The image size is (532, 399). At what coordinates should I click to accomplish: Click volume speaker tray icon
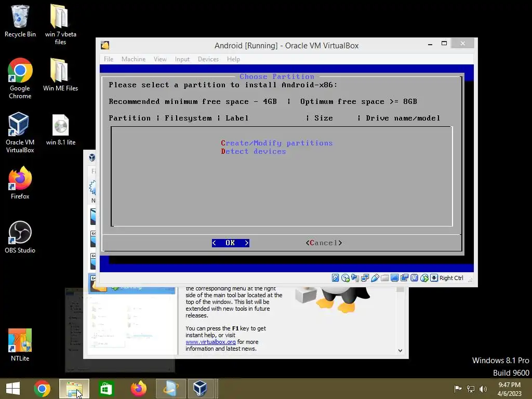[483, 389]
